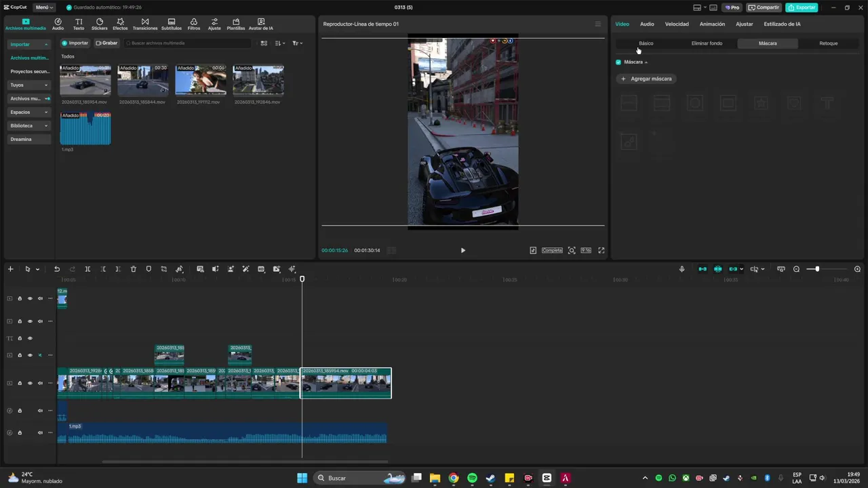Mute the 1.mp3 audio track

[40, 432]
